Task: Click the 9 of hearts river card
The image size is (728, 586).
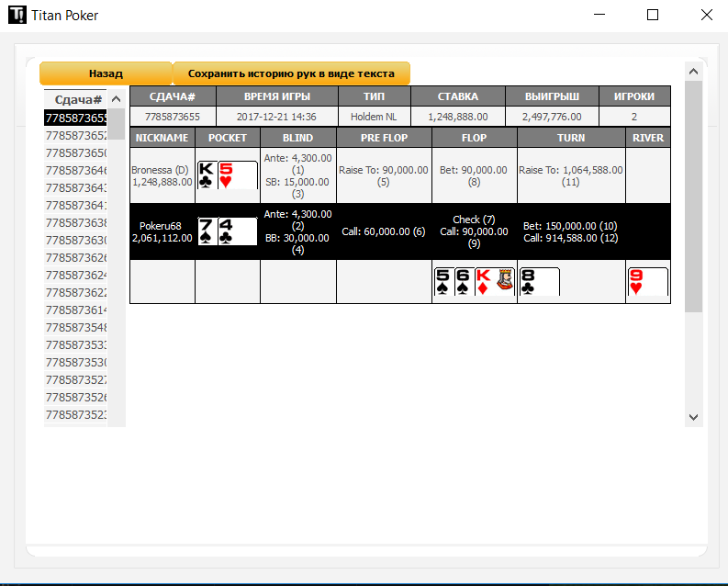Action: click(648, 281)
